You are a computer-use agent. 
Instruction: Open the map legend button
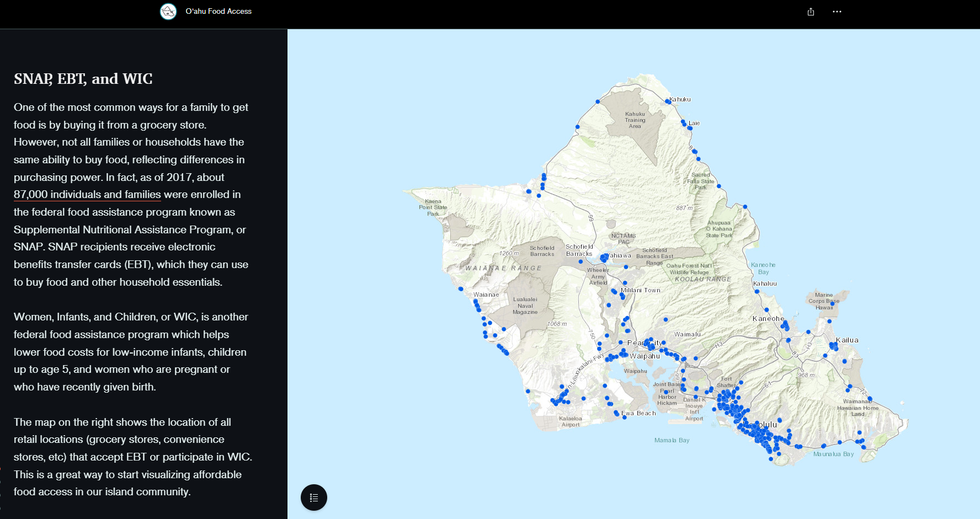[314, 497]
